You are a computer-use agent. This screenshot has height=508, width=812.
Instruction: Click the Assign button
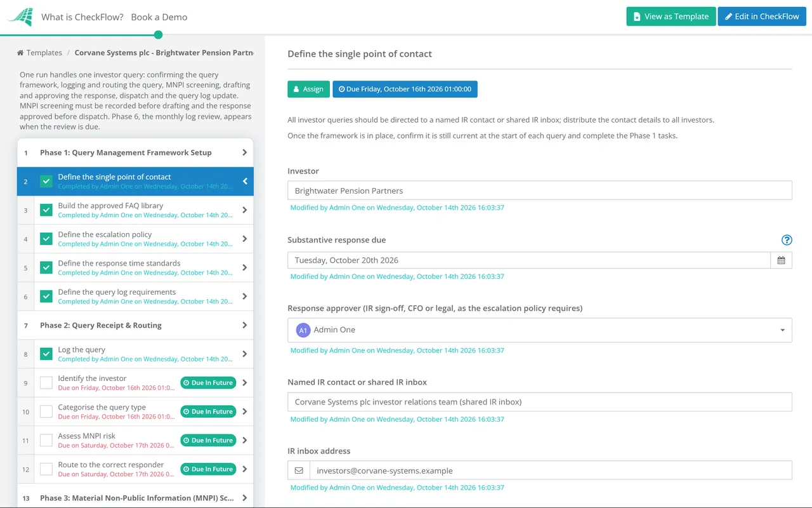[x=308, y=89]
